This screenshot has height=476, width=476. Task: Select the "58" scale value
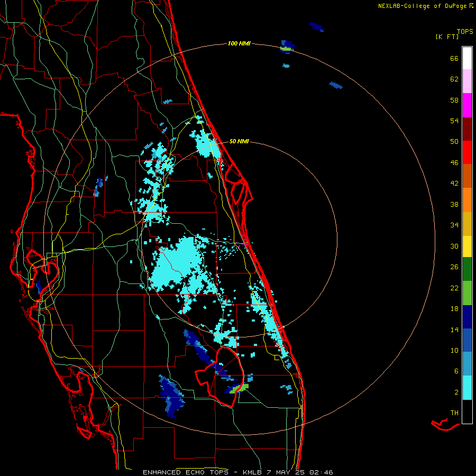point(454,100)
